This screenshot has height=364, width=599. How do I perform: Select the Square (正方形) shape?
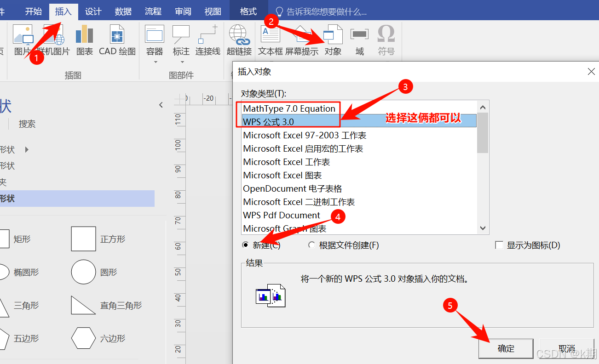[83, 239]
